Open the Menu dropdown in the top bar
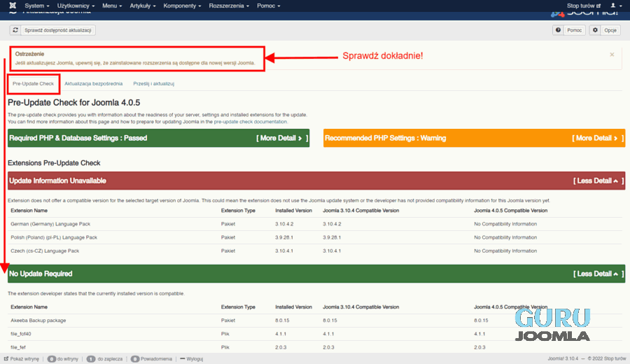 click(112, 6)
